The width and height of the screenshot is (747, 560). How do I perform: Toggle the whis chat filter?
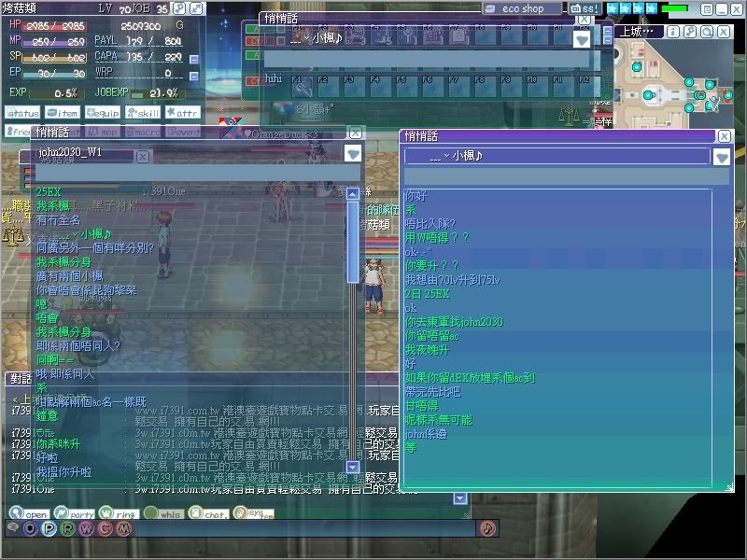tap(164, 513)
